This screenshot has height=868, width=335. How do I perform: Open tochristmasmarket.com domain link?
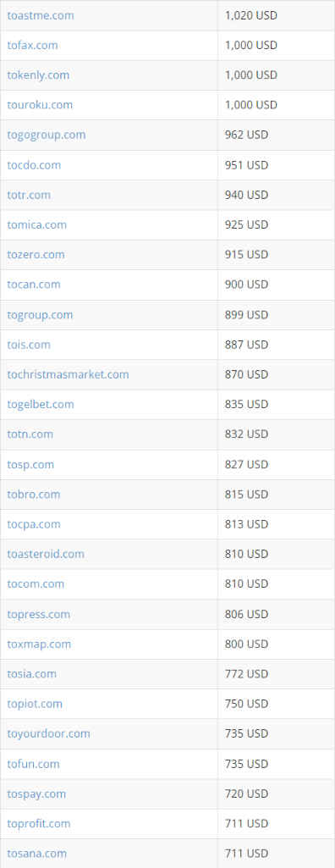(68, 375)
